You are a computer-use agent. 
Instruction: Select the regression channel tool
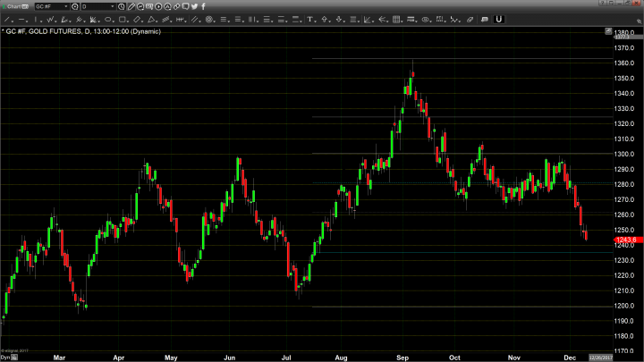point(166,20)
